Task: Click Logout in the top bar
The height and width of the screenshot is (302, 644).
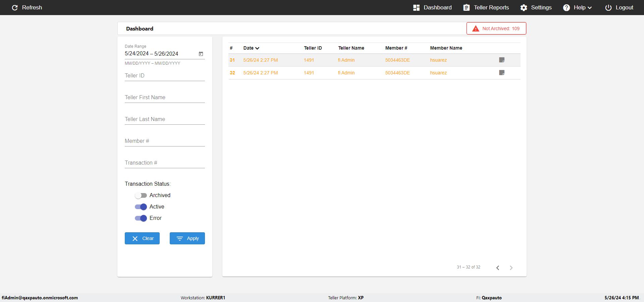Action: [619, 7]
